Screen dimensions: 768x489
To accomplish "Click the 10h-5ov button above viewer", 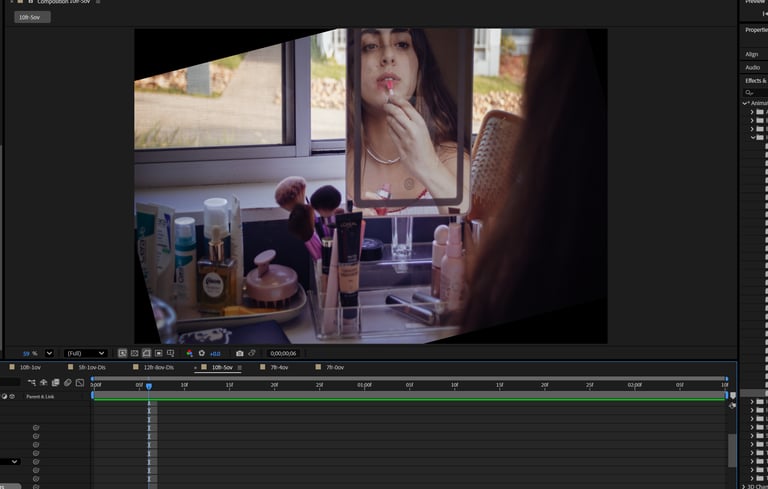I will pos(32,17).
